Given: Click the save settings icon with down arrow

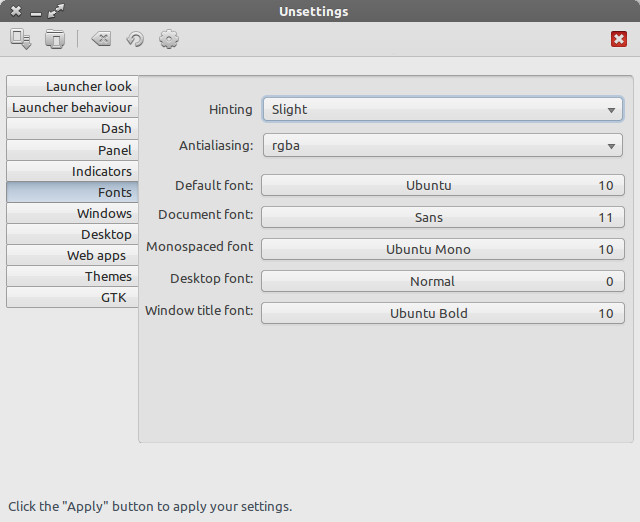Looking at the screenshot, I should click(20, 39).
